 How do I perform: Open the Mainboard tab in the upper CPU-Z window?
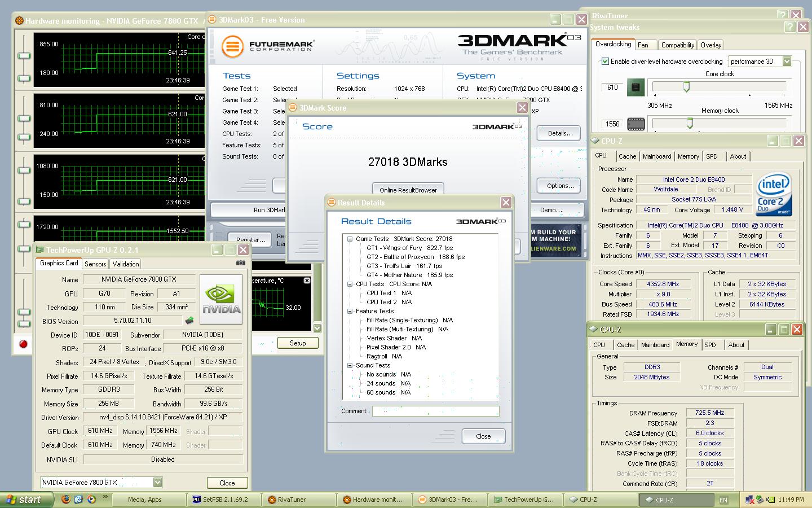[x=657, y=156]
